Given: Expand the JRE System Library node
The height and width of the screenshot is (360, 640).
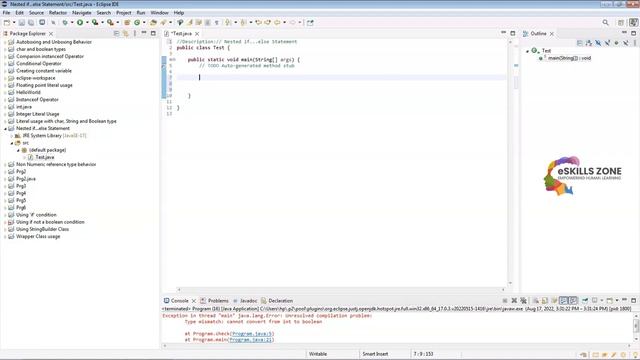Looking at the screenshot, I should (12, 136).
